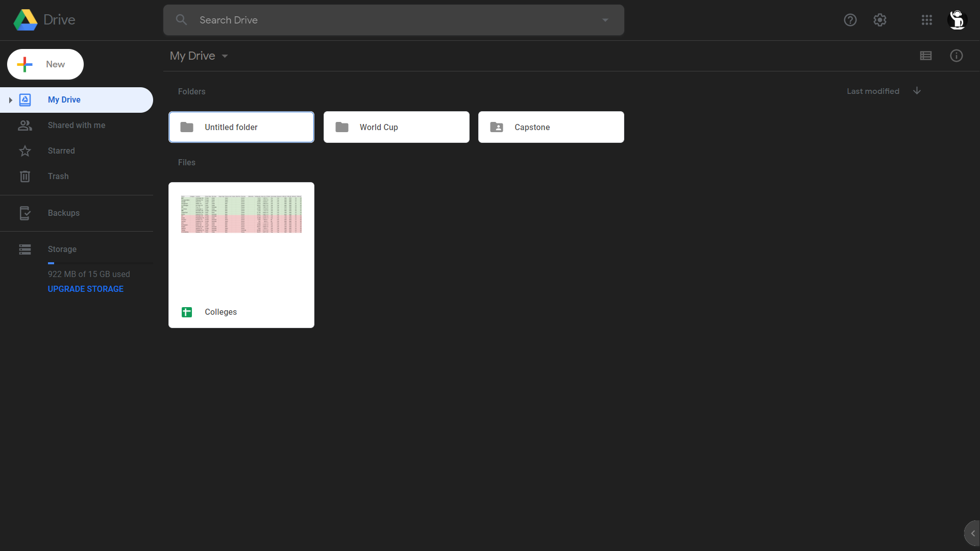980x551 pixels.
Task: Toggle sort direction for Last modified
Action: [916, 90]
